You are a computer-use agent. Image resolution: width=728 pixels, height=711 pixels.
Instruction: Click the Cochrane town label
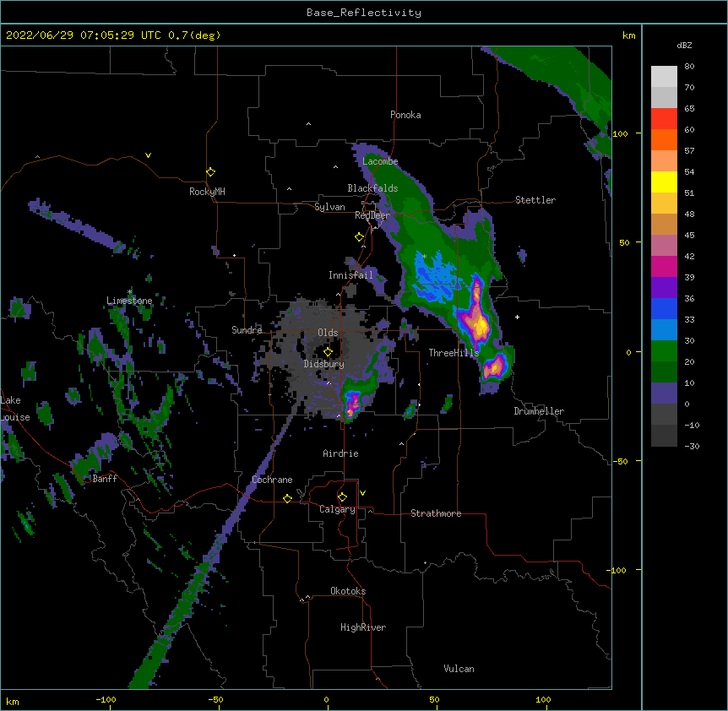click(272, 480)
